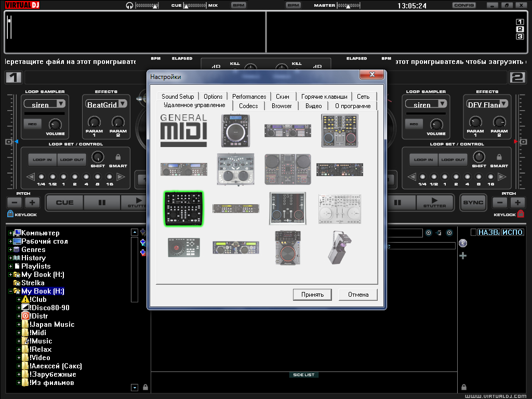Toggle Smart loop lock on deck 2

pyautogui.click(x=499, y=157)
